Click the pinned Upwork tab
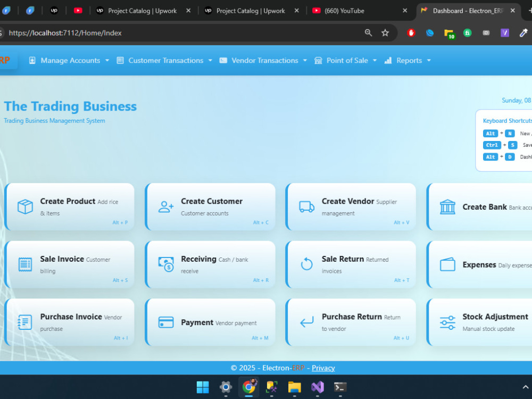This screenshot has height=399, width=532. 54,11
